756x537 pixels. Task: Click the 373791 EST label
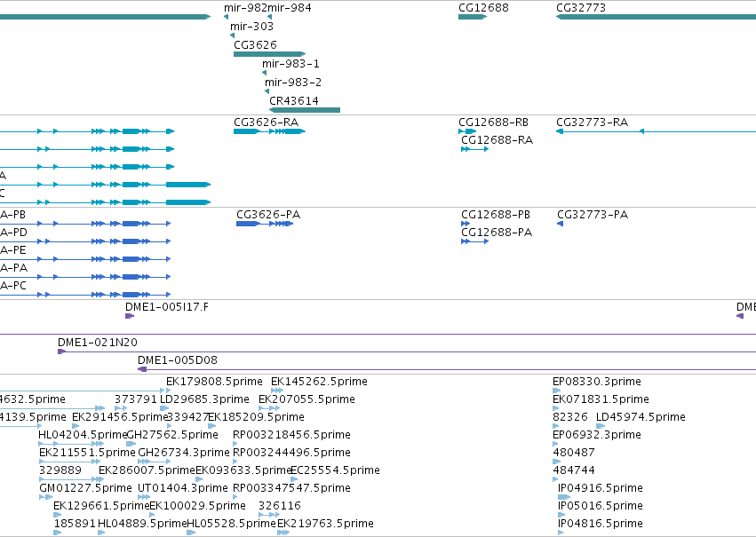tap(136, 399)
